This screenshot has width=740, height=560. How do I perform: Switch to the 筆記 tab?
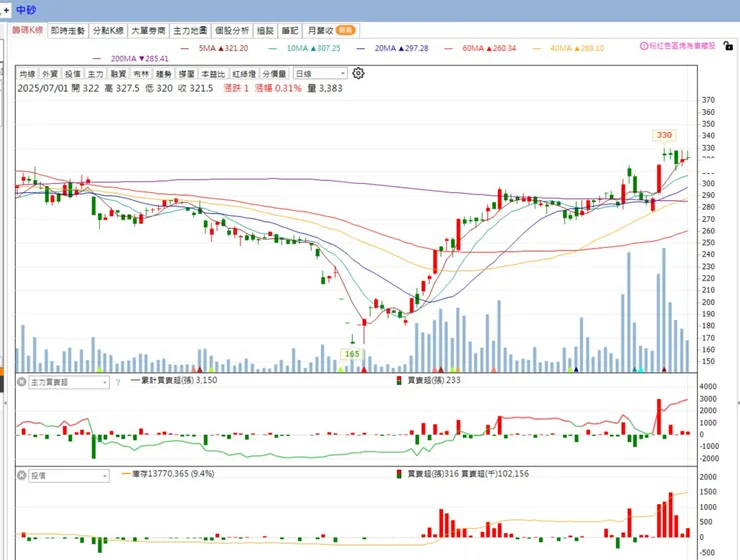[x=290, y=31]
